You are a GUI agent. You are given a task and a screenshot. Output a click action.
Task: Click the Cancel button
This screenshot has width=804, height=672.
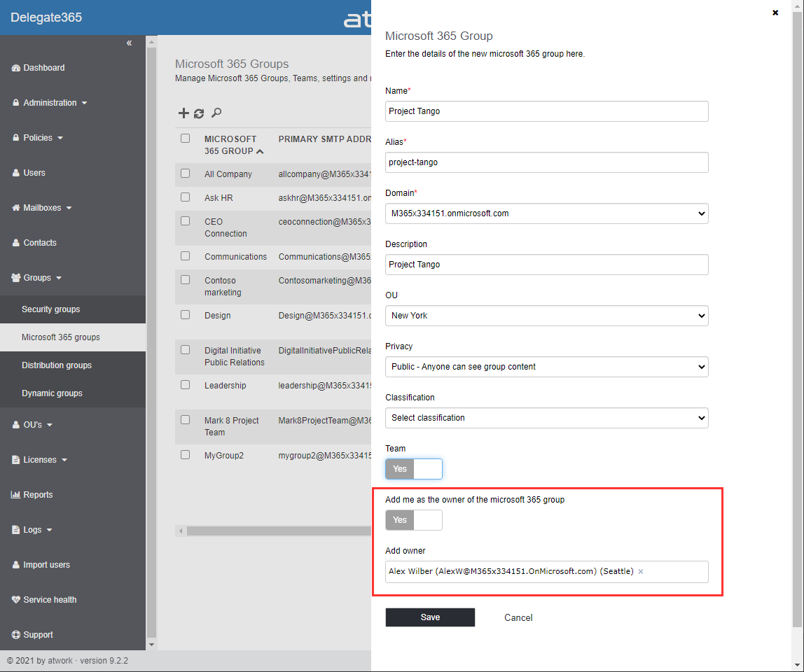518,617
